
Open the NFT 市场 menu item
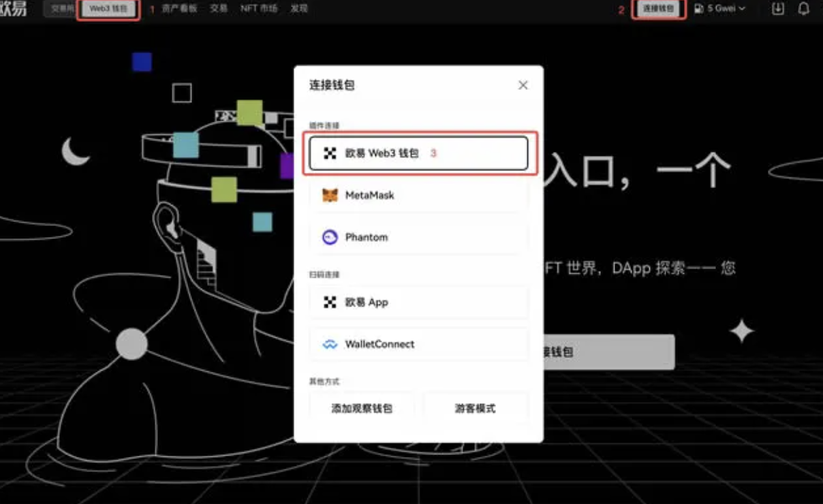pos(259,8)
